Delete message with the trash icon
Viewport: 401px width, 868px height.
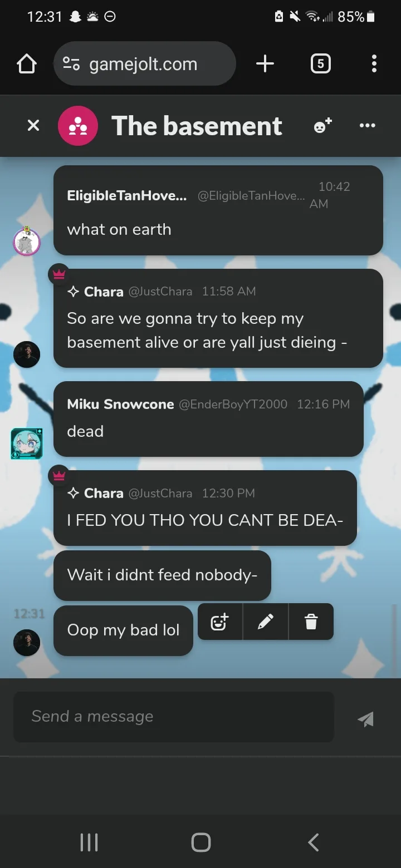pyautogui.click(x=311, y=622)
